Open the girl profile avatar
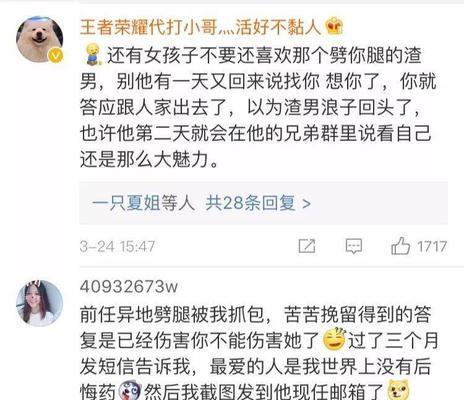This screenshot has height=400, width=464. pyautogui.click(x=40, y=303)
